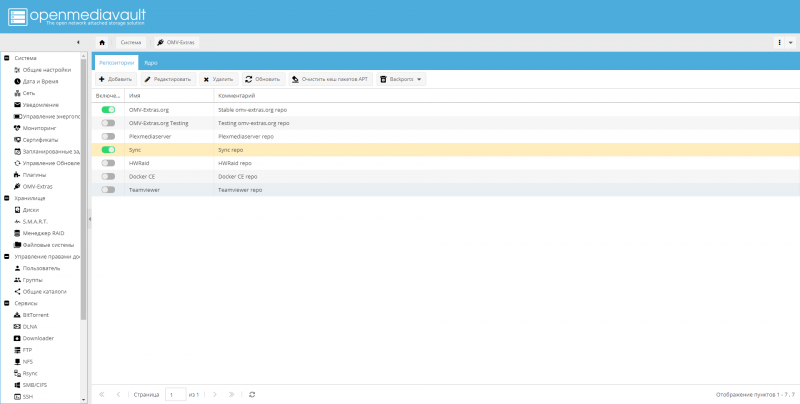Collapse the Управление правами tree section

point(7,257)
